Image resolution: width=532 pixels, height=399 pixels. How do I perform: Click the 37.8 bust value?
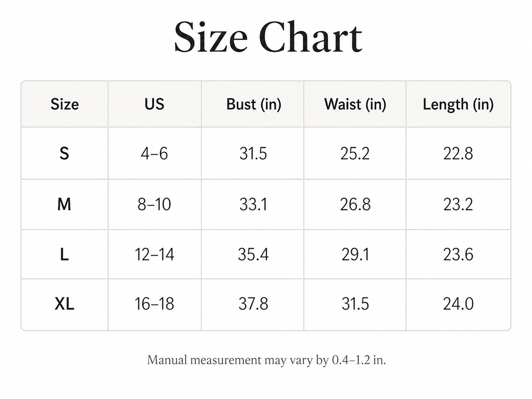[253, 303]
